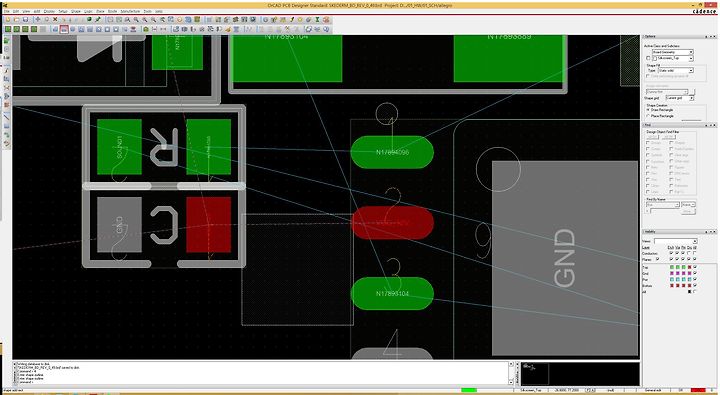720x395 pixels.
Task: Click More button in Find panel
Action: [x=688, y=211]
